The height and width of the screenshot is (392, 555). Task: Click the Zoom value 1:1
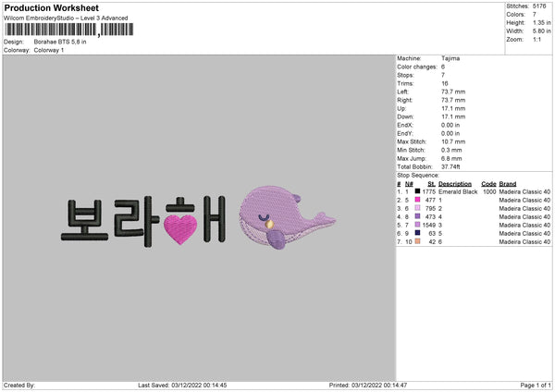click(x=536, y=40)
